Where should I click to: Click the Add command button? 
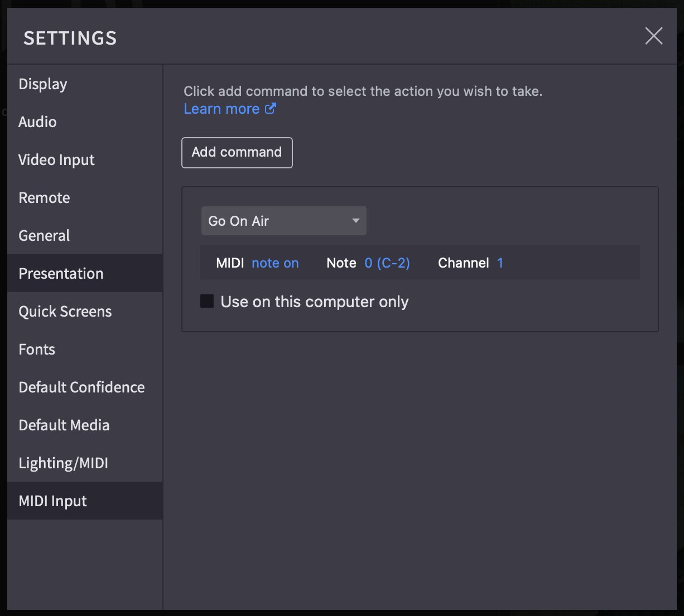(x=237, y=152)
